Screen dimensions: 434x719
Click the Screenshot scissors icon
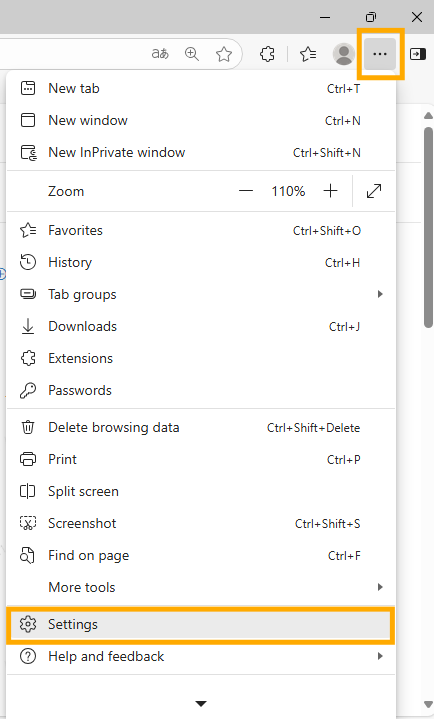coord(28,523)
